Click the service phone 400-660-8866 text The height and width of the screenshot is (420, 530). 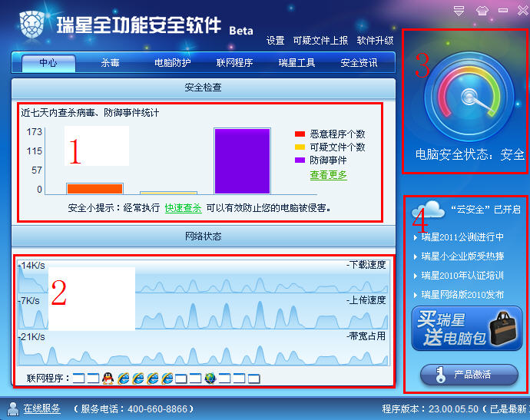click(x=134, y=408)
